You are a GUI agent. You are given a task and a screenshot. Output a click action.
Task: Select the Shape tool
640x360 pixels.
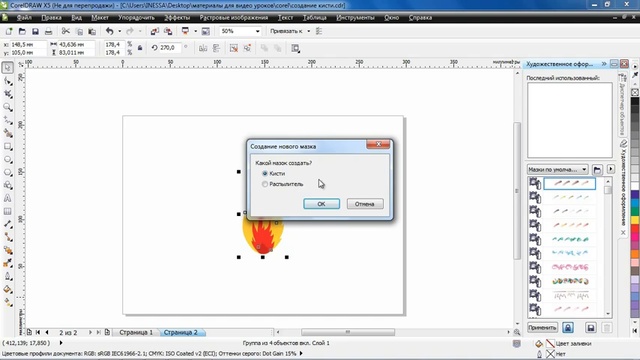(8, 81)
